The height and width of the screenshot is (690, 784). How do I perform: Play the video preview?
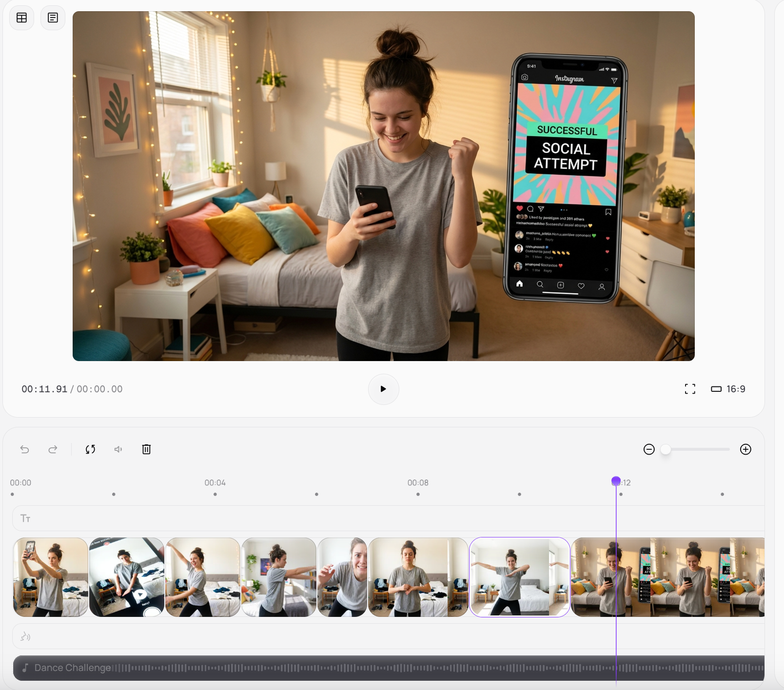tap(383, 389)
